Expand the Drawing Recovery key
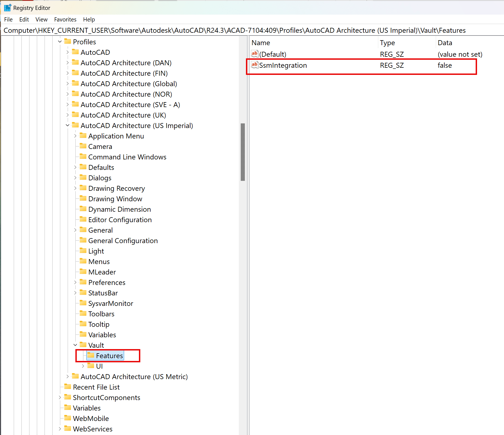 coord(75,188)
